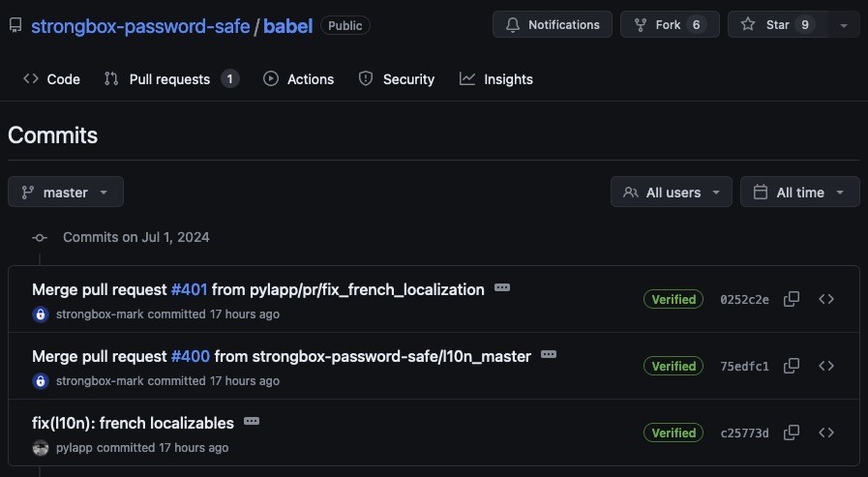Screen dimensions: 868x477
Task: Open star options dropdown arrow
Action: click(x=844, y=25)
